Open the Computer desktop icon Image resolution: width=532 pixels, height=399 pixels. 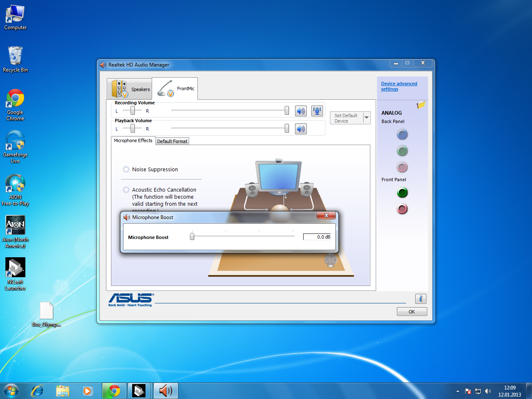click(15, 17)
